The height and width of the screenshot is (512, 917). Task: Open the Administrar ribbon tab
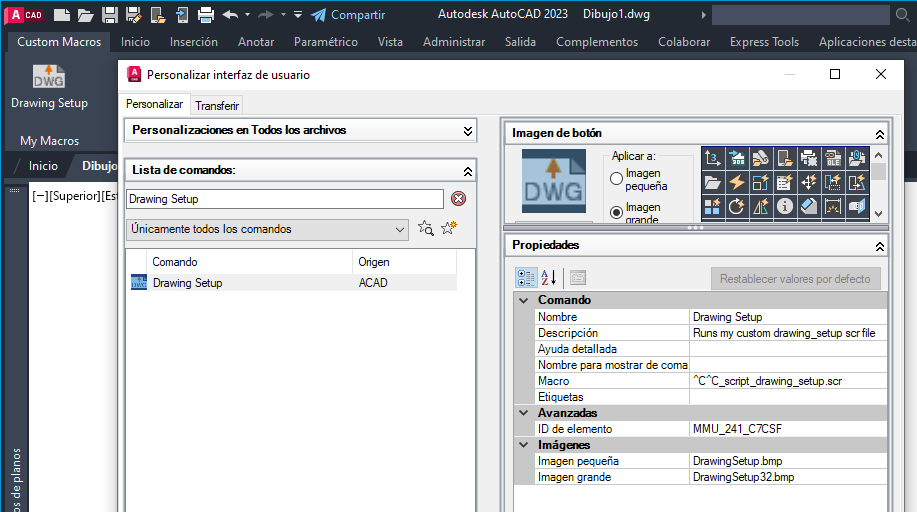(x=454, y=42)
